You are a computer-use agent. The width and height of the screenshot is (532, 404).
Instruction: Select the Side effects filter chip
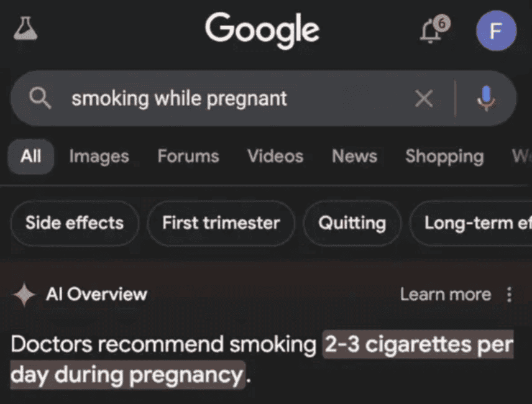(75, 223)
